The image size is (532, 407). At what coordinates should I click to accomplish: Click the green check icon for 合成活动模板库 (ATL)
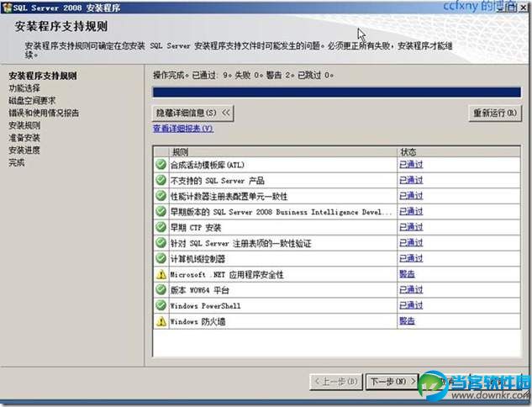click(x=161, y=165)
